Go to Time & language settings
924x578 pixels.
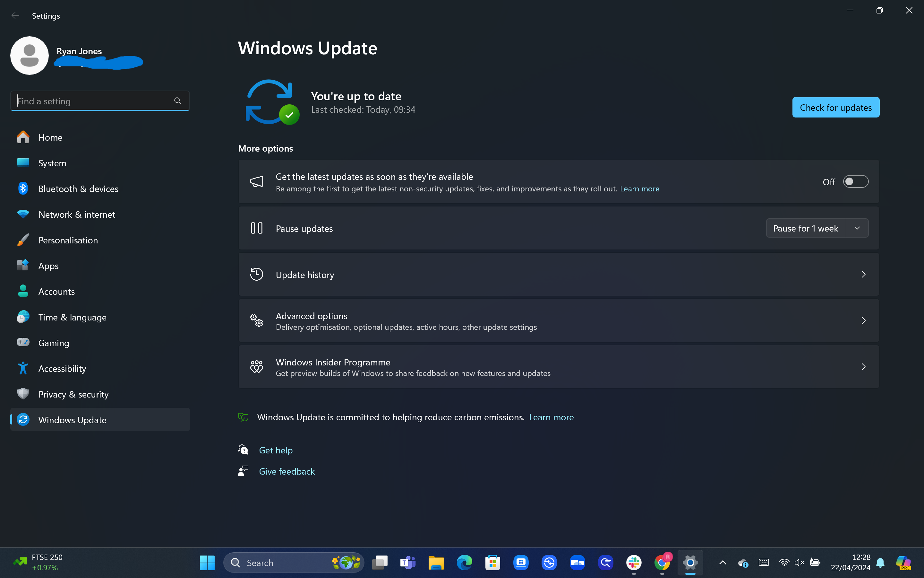point(100,317)
